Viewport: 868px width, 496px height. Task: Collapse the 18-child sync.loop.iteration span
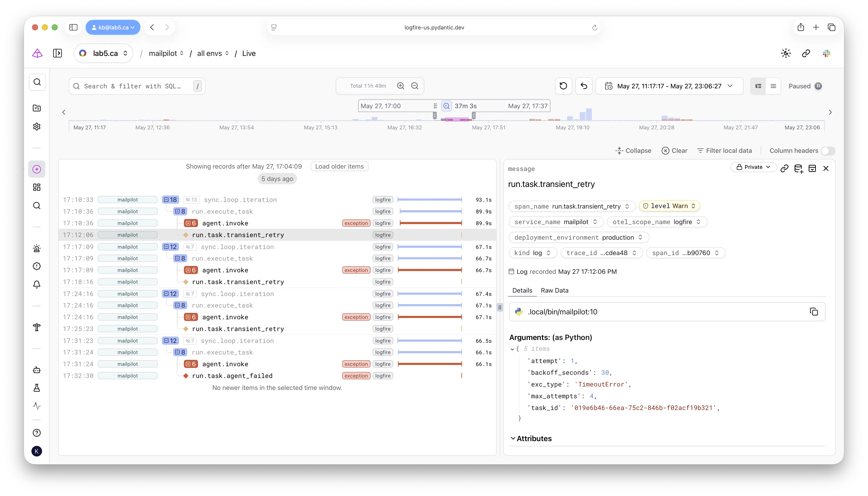click(x=170, y=200)
